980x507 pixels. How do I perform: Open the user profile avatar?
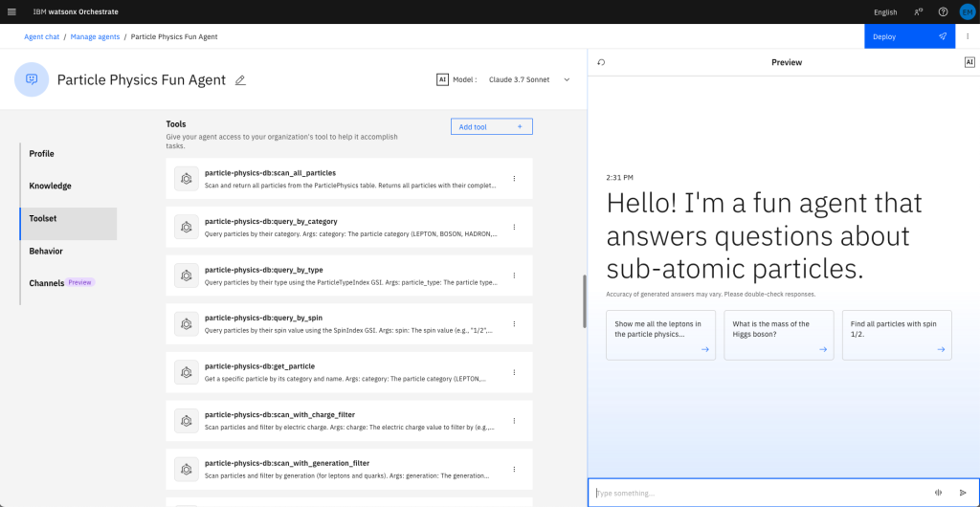click(967, 11)
